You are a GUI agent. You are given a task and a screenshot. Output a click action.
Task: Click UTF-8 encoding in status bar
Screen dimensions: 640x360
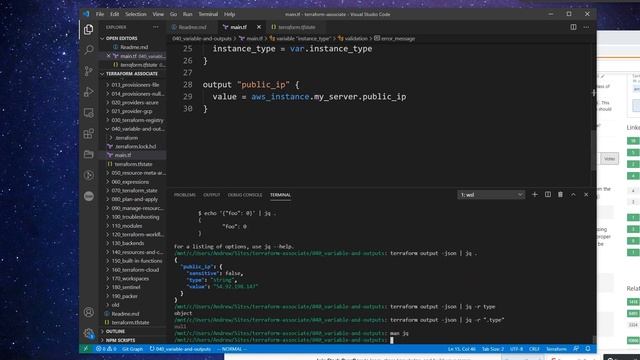point(516,349)
